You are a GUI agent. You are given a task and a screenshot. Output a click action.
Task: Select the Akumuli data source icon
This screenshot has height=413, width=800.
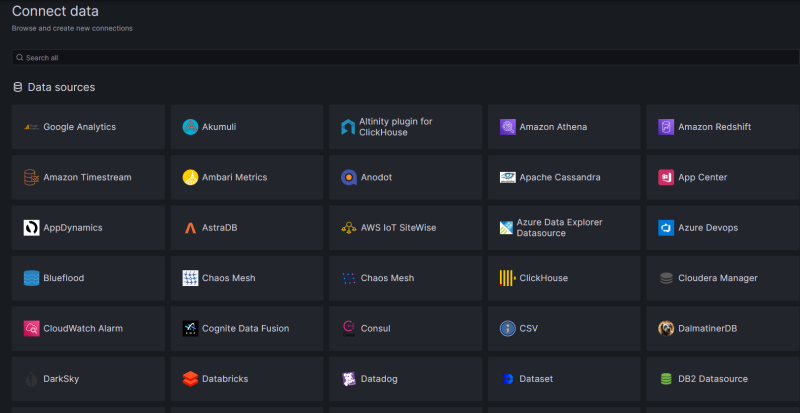point(190,127)
